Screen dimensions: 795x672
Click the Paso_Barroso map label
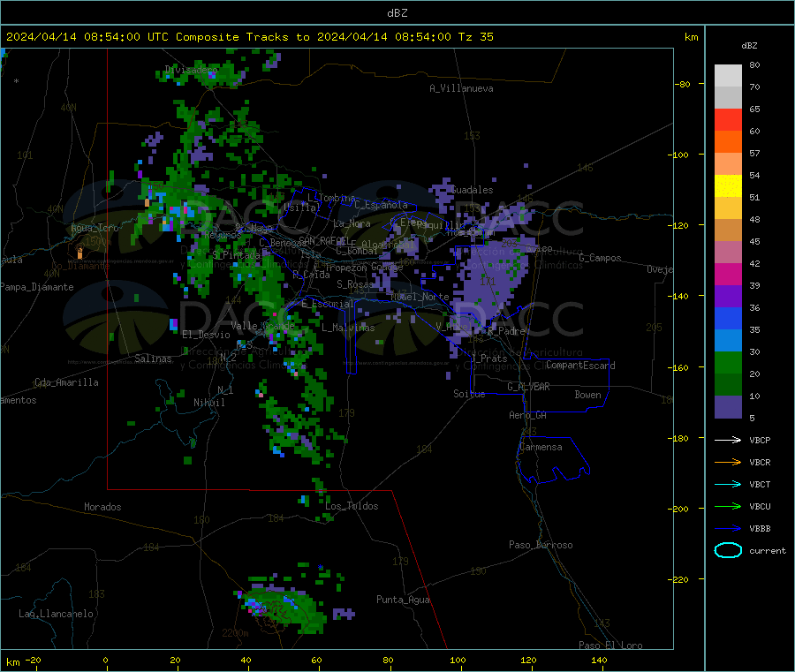pos(541,545)
